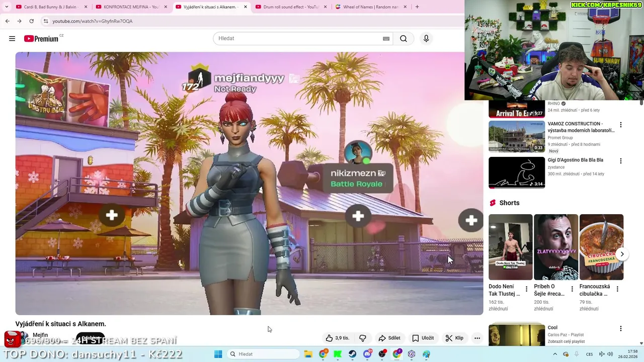The image size is (644, 362).
Task: Open the Windows Start menu
Action: tap(218, 354)
